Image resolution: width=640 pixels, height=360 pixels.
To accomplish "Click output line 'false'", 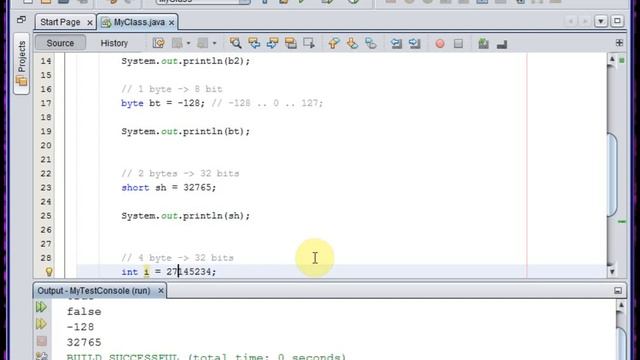I will click(x=84, y=312).
